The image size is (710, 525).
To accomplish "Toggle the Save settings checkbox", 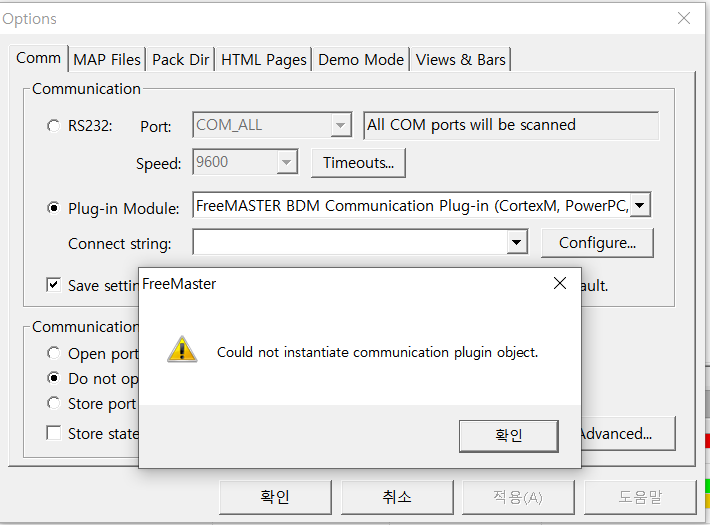I will coord(53,285).
